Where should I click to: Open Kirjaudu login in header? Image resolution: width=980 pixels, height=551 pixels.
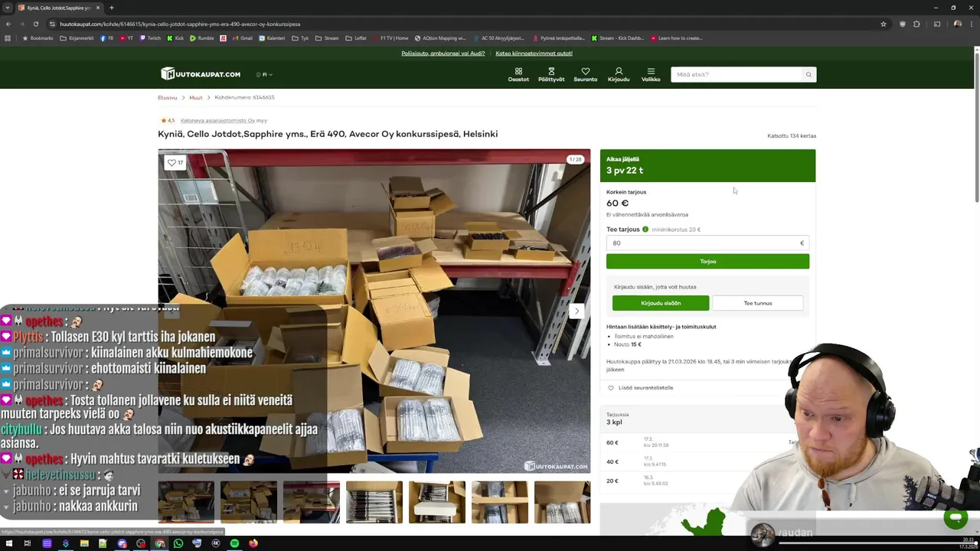[619, 74]
